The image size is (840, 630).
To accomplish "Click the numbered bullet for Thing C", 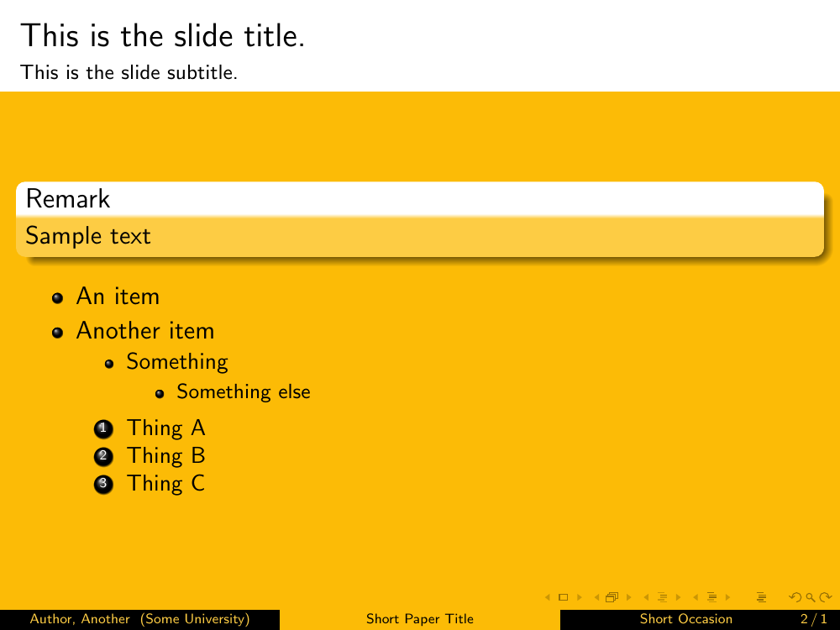I will pos(103,484).
